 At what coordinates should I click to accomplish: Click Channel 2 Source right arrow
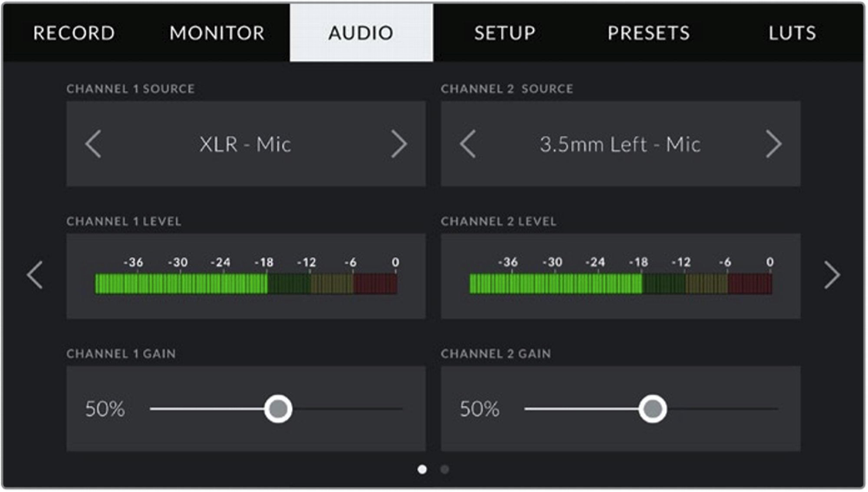point(773,144)
